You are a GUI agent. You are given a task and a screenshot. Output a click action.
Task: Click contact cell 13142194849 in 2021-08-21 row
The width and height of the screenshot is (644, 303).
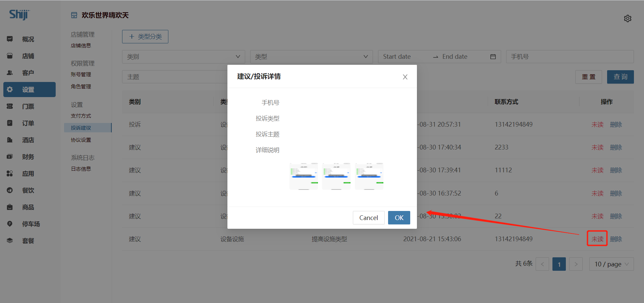tap(514, 239)
